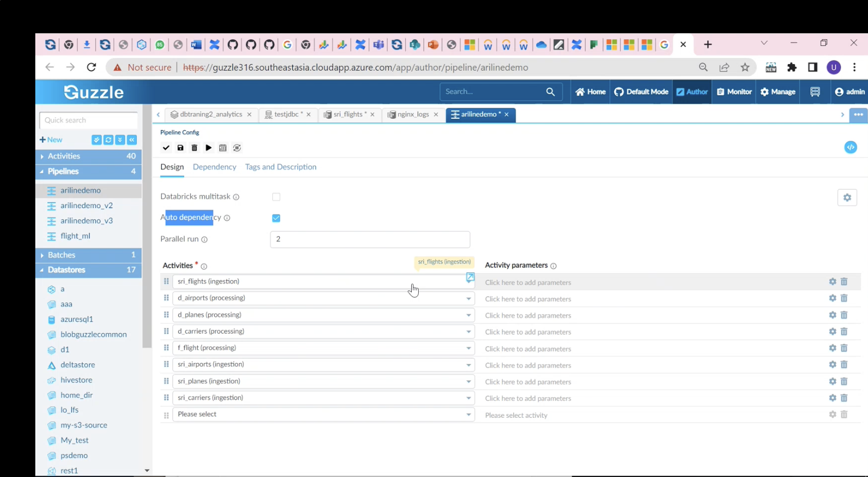Delete the pipeline using the toolbar trash icon
The width and height of the screenshot is (868, 477).
tap(194, 148)
